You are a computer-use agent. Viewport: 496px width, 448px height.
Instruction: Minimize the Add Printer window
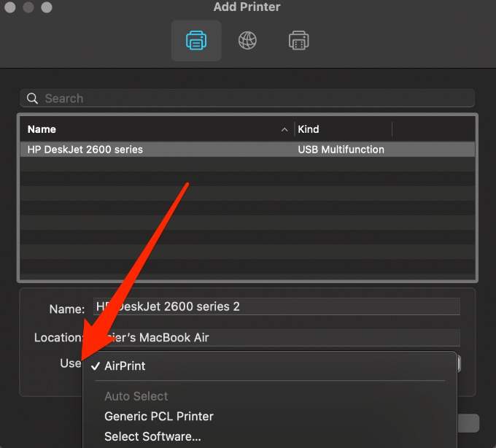click(x=28, y=7)
